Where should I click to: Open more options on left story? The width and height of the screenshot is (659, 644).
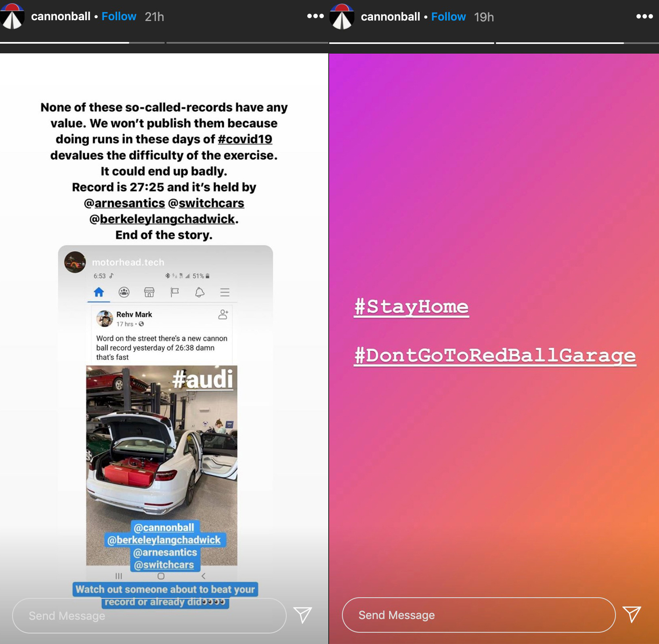click(315, 16)
